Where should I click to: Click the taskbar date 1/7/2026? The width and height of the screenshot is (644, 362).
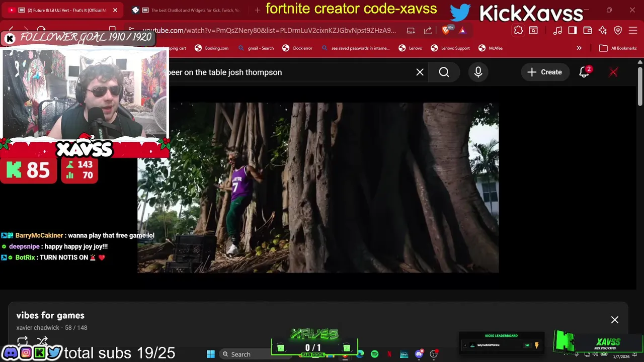(621, 356)
